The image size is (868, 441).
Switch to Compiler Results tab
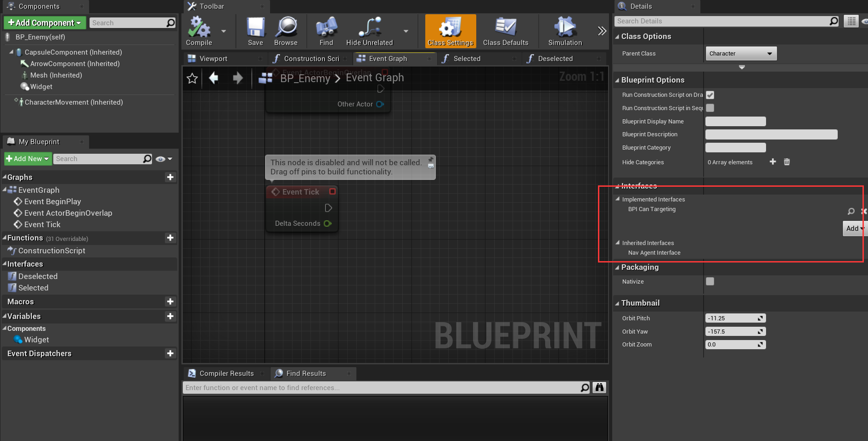coord(225,374)
